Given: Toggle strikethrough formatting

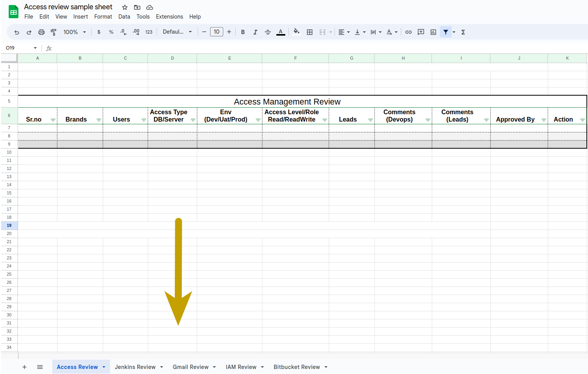Looking at the screenshot, I should [x=268, y=32].
